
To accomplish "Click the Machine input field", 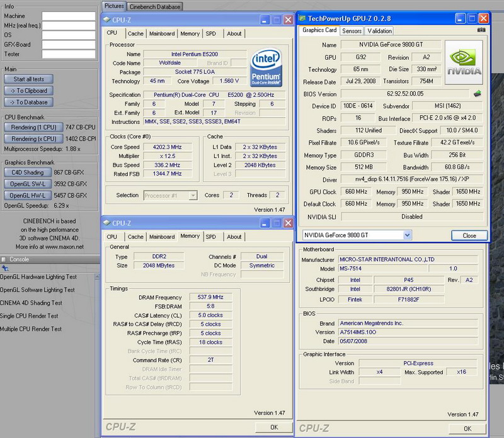I will (67, 16).
